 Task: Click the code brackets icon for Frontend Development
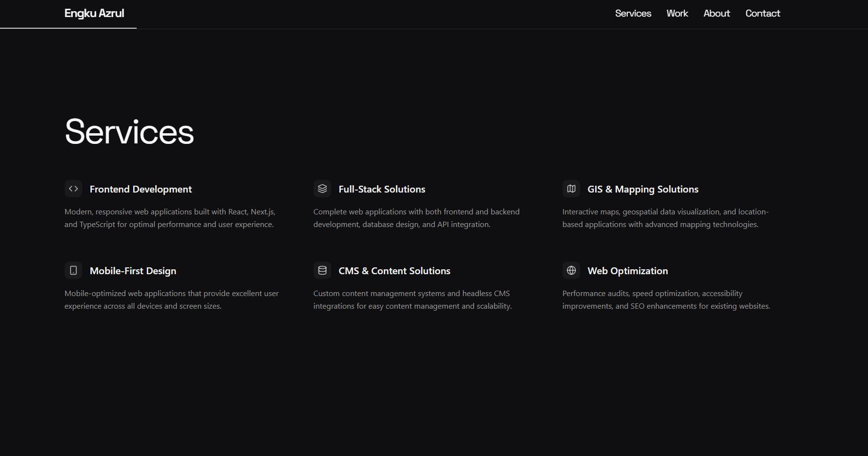pos(73,189)
